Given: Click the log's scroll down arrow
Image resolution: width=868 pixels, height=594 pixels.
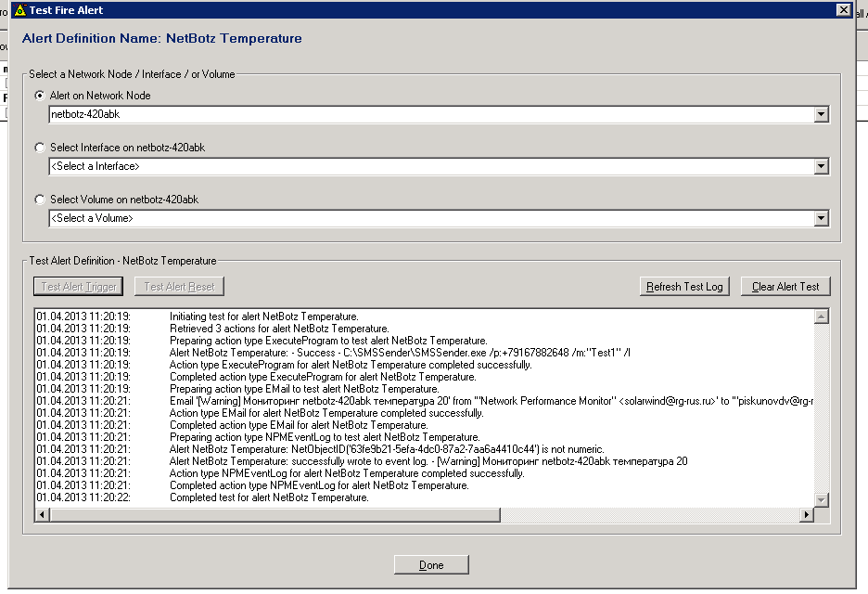Looking at the screenshot, I should pyautogui.click(x=822, y=500).
